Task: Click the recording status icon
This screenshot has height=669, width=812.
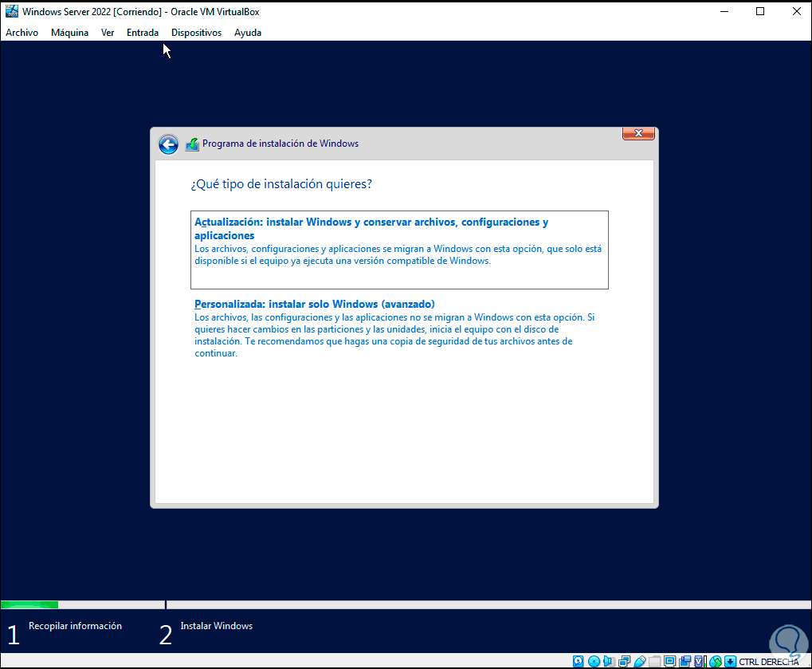Action: click(x=685, y=661)
